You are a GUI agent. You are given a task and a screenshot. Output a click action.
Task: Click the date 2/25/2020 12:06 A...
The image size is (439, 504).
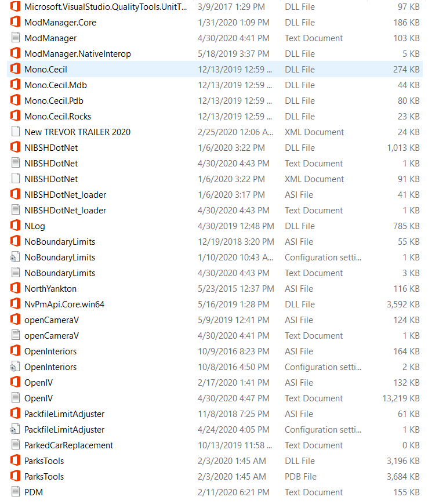(x=235, y=132)
